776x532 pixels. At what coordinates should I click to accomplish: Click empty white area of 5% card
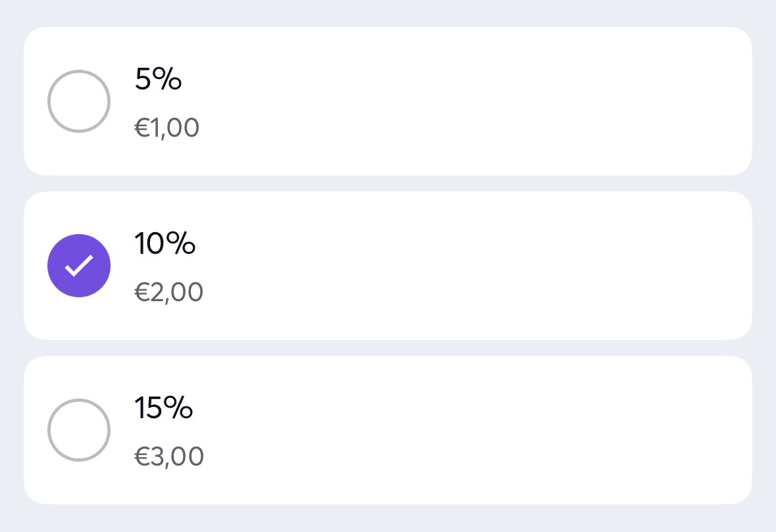(x=461, y=101)
